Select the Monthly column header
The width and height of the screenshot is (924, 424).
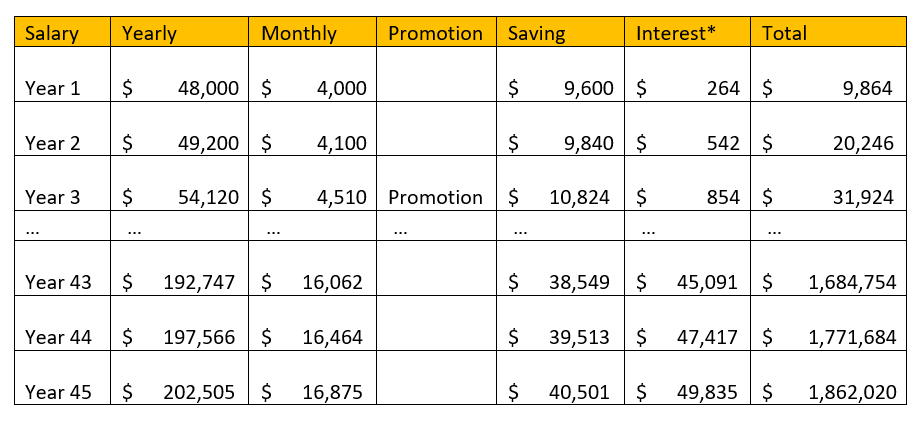(312, 32)
